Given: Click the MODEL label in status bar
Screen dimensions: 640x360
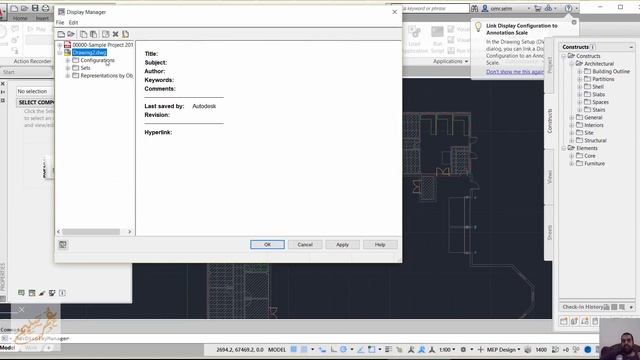Looking at the screenshot, I should coord(277,349).
